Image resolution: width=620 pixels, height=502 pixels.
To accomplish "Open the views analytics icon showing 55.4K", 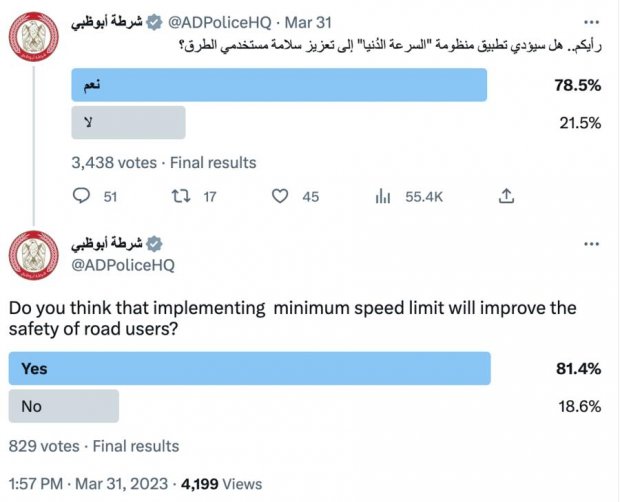I will (x=383, y=197).
